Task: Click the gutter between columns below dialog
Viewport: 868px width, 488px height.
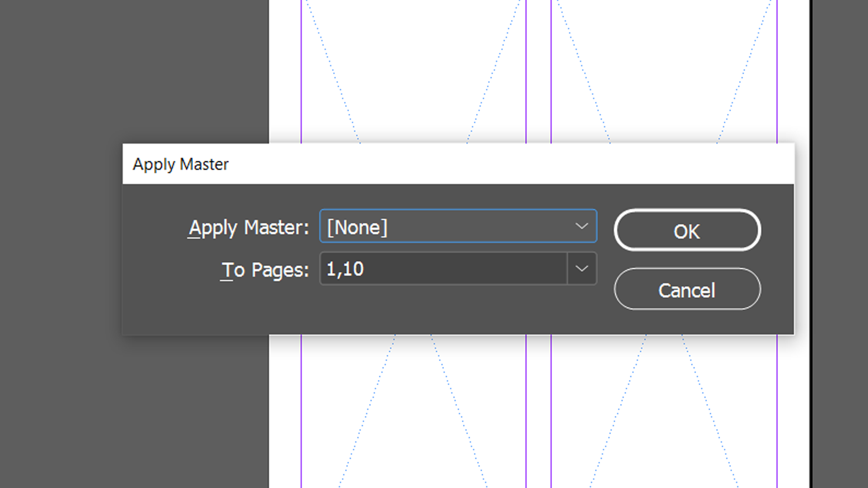Action: [538, 411]
